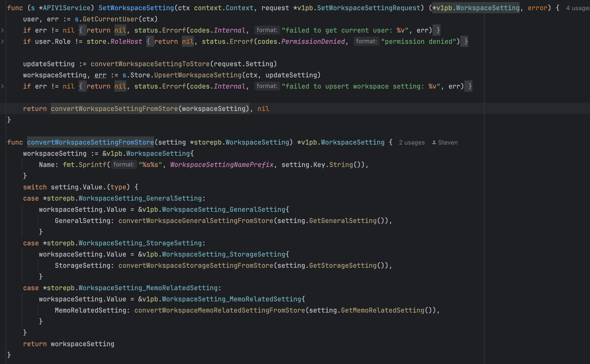This screenshot has height=364, width=590.
Task: Click convertWorkspaceStorageSettingFromStore call
Action: 196,265
